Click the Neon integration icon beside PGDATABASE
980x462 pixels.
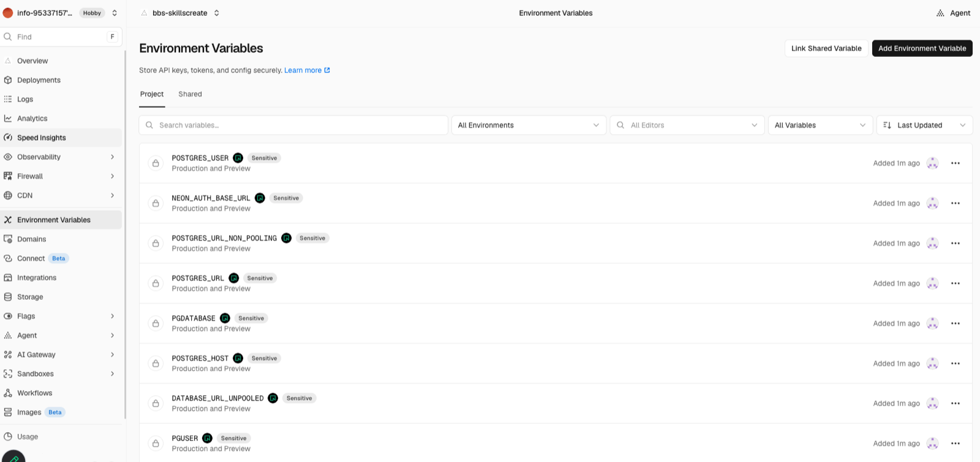click(x=225, y=318)
